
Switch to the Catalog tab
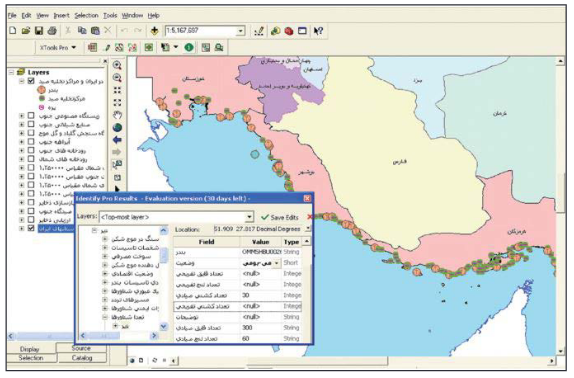82,358
